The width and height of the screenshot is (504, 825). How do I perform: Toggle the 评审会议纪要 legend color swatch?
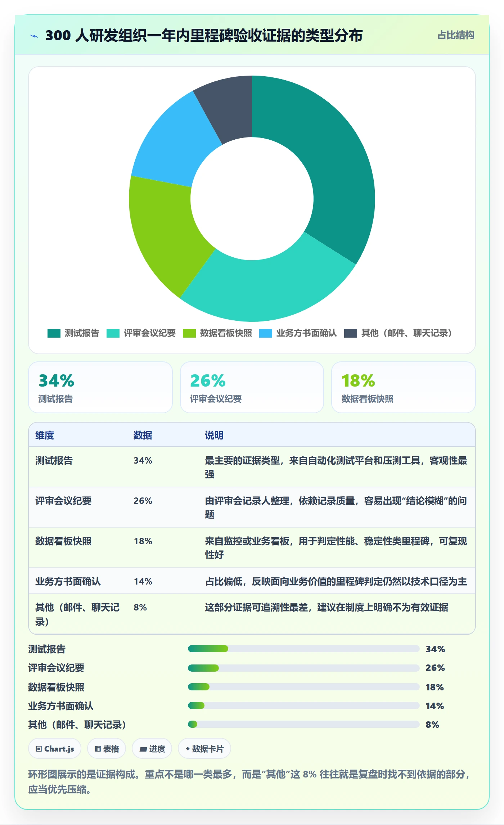(113, 333)
